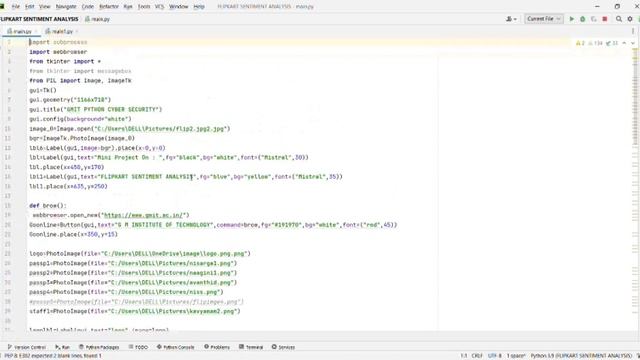Jump to next highlighted error arrow
640x360 pixels.
pyautogui.click(x=633, y=43)
